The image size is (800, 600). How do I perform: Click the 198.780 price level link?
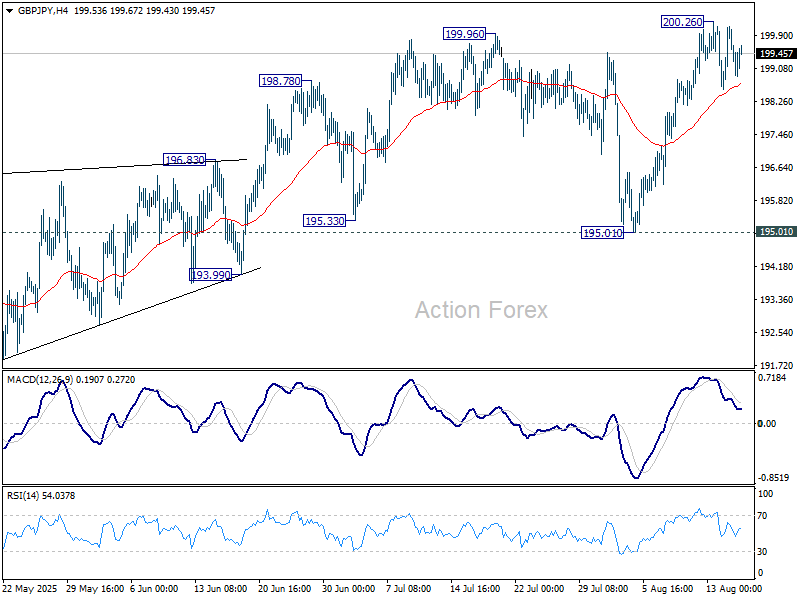280,80
